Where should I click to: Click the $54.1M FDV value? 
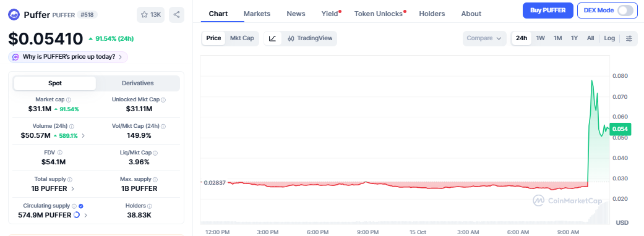click(x=53, y=162)
